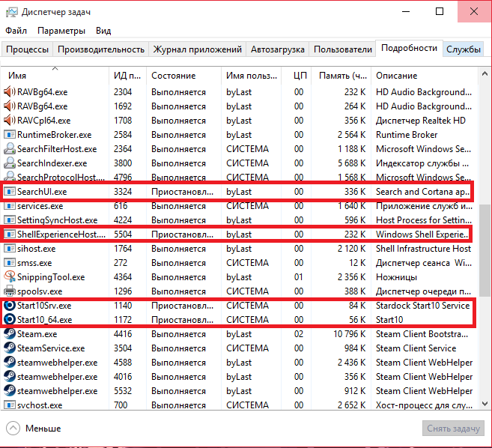Select the 'SearchProtocolHost' process name

pos(61,178)
